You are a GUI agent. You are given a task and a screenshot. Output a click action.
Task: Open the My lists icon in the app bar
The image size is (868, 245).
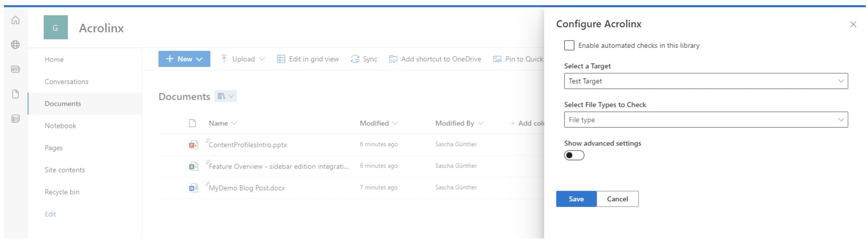[x=16, y=119]
